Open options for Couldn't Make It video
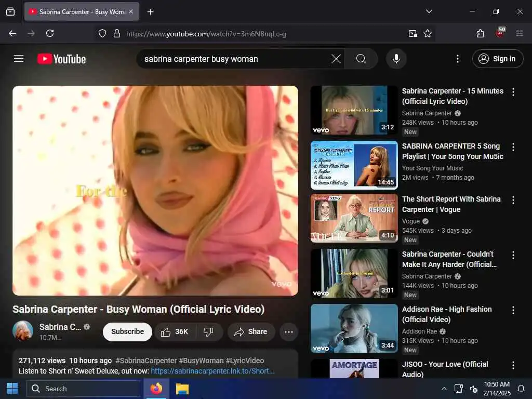The height and width of the screenshot is (399, 532). click(513, 255)
